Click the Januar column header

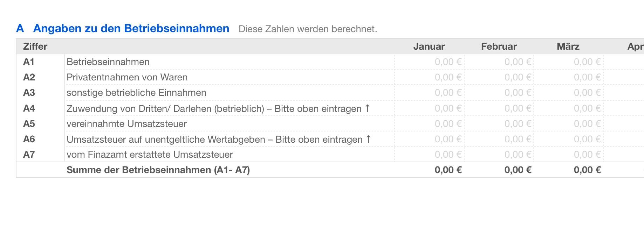pos(429,47)
